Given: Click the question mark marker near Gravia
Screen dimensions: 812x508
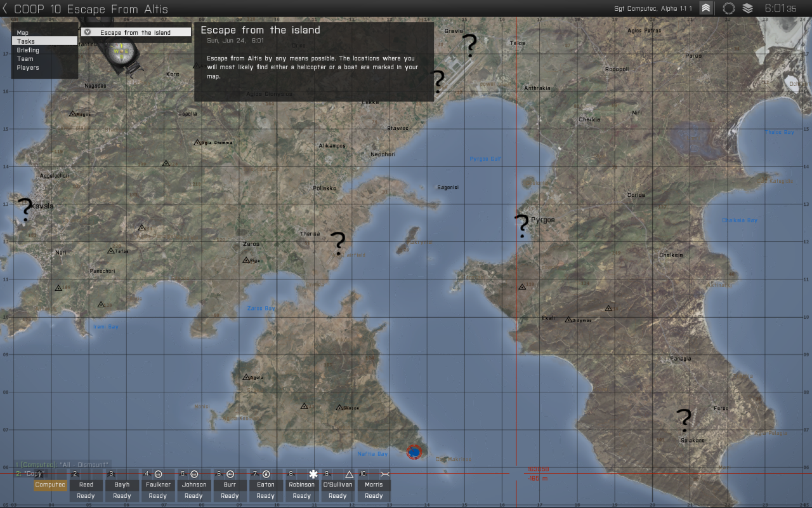Looking at the screenshot, I should tap(469, 46).
